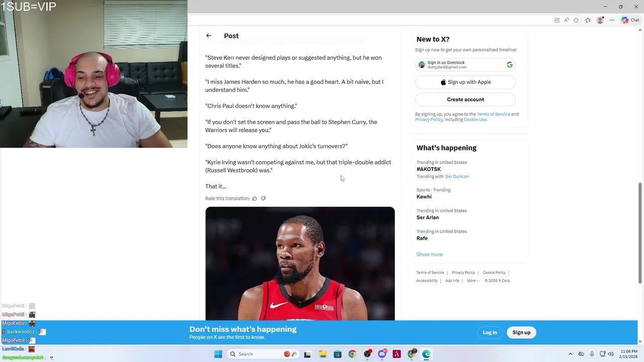Click Sign up with Apple
Viewport: 644px width, 362px height.
point(465,82)
